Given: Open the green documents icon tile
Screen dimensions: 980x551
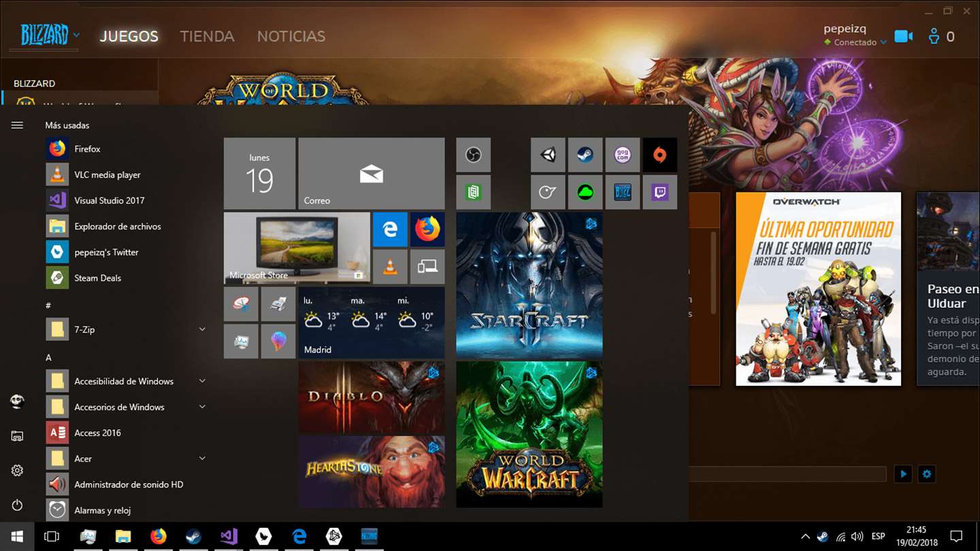Looking at the screenshot, I should pyautogui.click(x=473, y=192).
